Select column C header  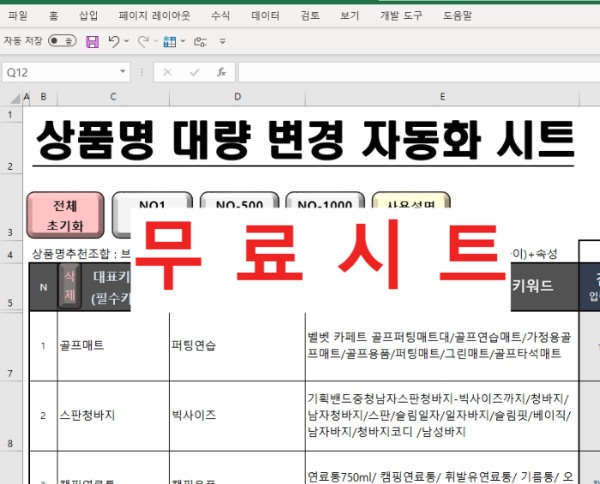[x=113, y=97]
